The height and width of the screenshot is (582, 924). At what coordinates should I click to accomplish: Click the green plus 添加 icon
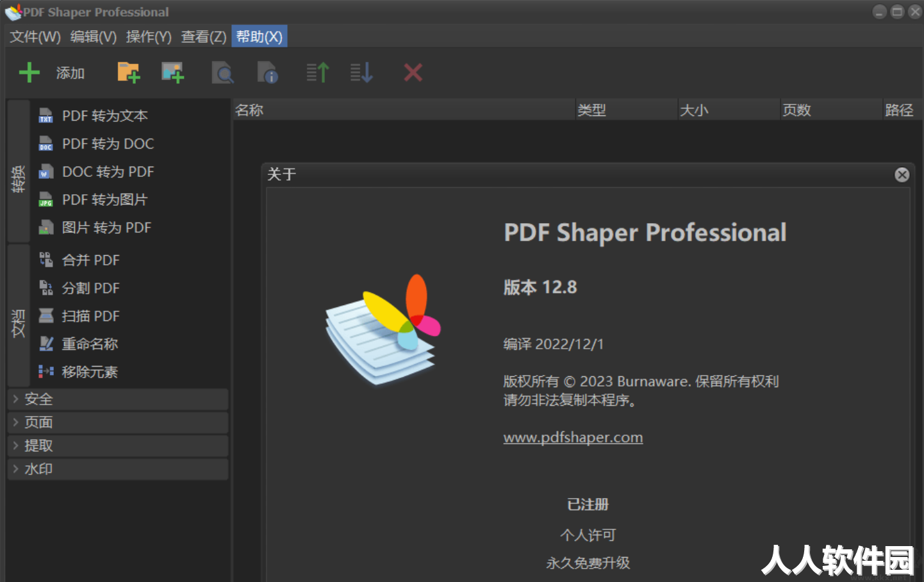click(x=29, y=73)
